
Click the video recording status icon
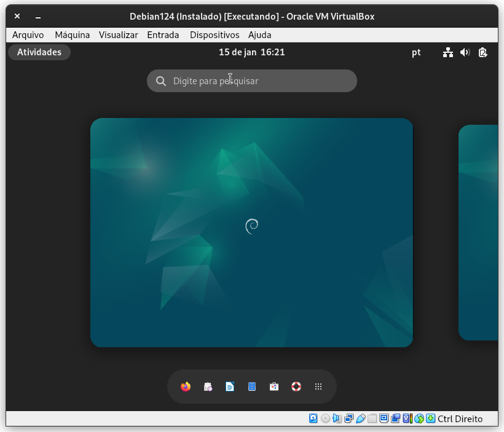tap(396, 418)
